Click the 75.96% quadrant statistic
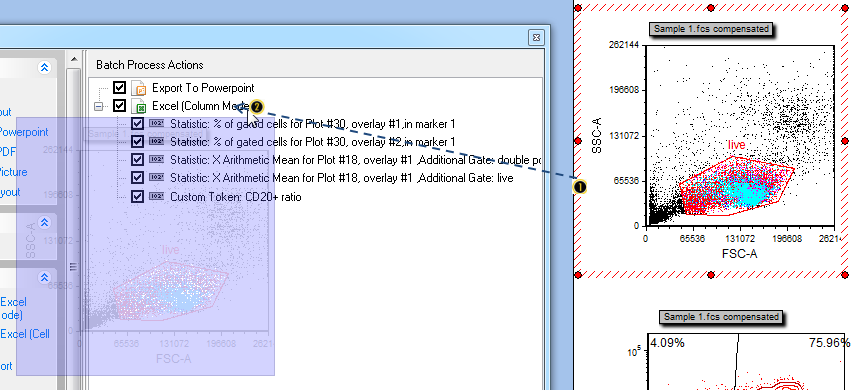 829,343
